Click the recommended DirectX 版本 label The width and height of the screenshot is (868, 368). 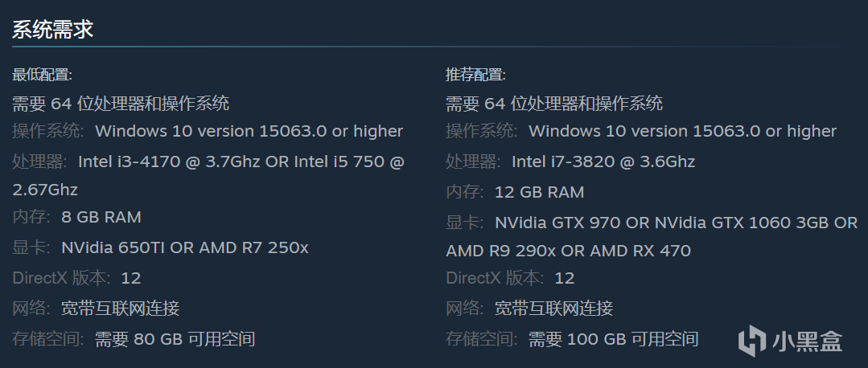(494, 278)
